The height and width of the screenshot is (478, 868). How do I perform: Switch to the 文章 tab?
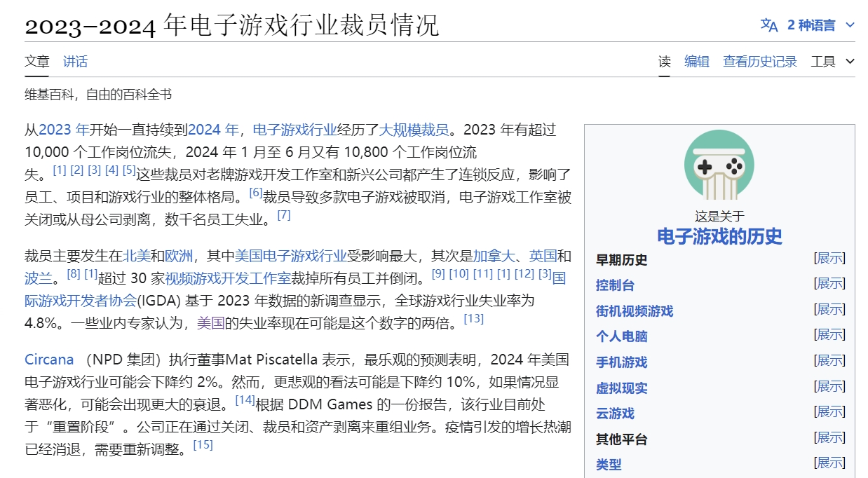click(x=37, y=62)
